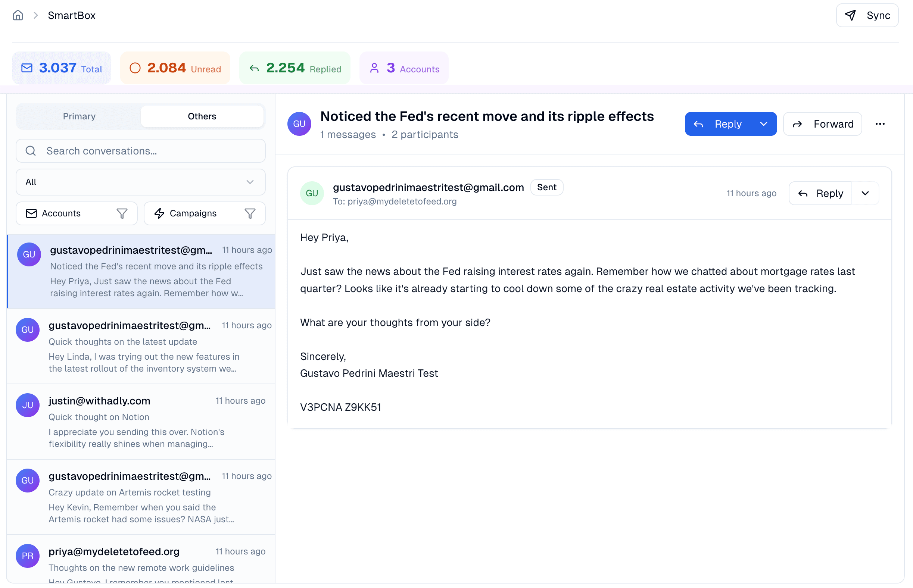Image resolution: width=913 pixels, height=588 pixels.
Task: Click sender gustavopedrinimaestritest@gmail.com in message header
Action: click(x=428, y=187)
